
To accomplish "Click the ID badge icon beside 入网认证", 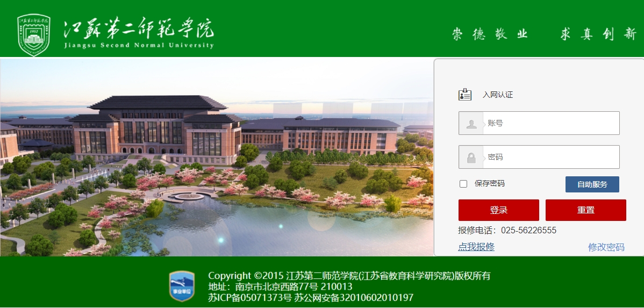I will coord(465,94).
